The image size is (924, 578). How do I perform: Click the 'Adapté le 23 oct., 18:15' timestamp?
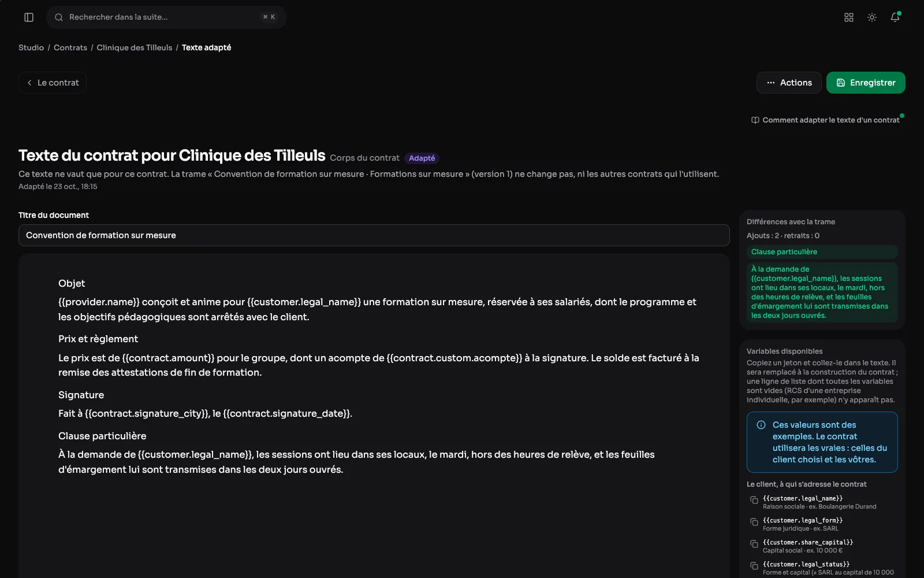coord(58,187)
